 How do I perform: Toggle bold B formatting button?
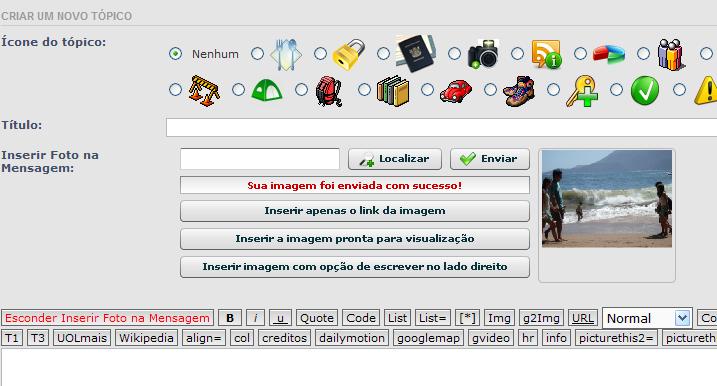pos(230,318)
